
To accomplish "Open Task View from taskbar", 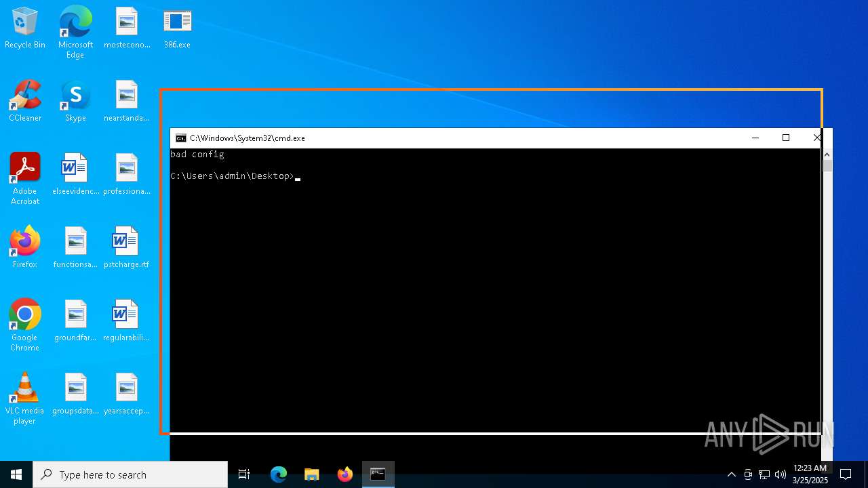I will point(244,474).
